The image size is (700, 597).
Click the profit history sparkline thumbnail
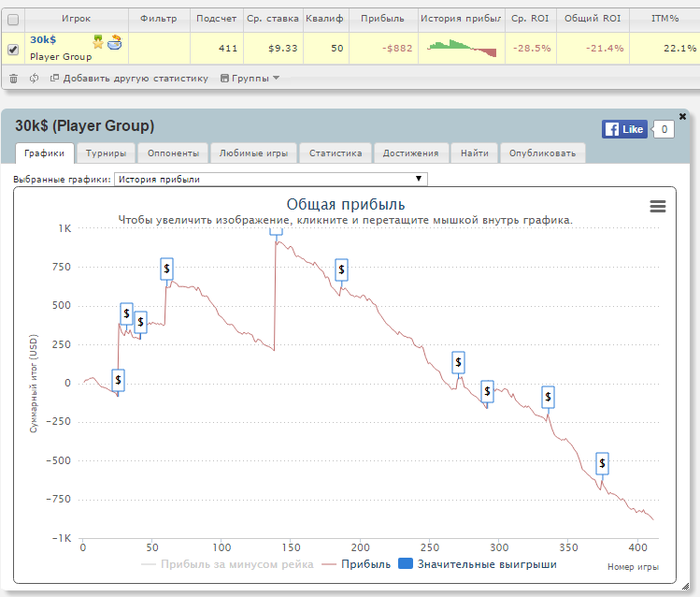click(x=462, y=48)
